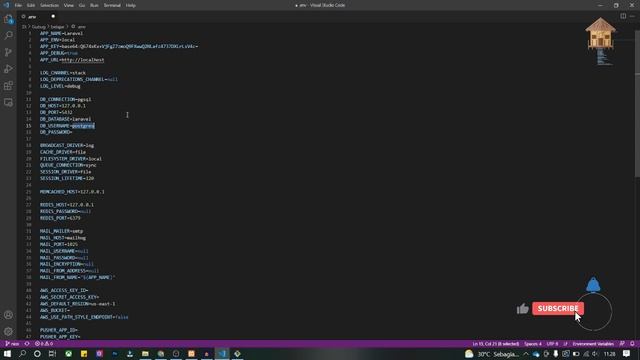
Task: Open the Manage gear icon
Action: pos(8,331)
